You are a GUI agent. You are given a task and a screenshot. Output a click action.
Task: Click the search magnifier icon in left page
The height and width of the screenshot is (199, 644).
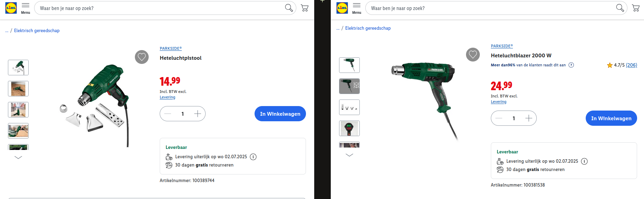289,8
